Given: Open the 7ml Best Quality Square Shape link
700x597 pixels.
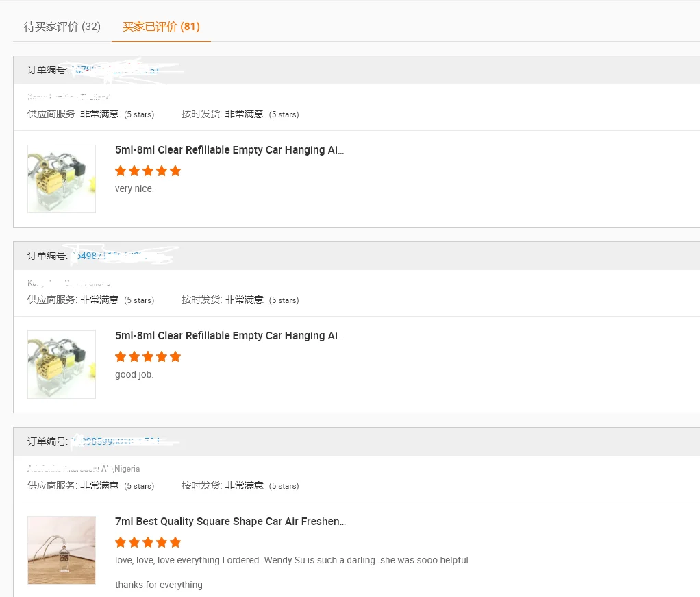Looking at the screenshot, I should click(x=230, y=522).
